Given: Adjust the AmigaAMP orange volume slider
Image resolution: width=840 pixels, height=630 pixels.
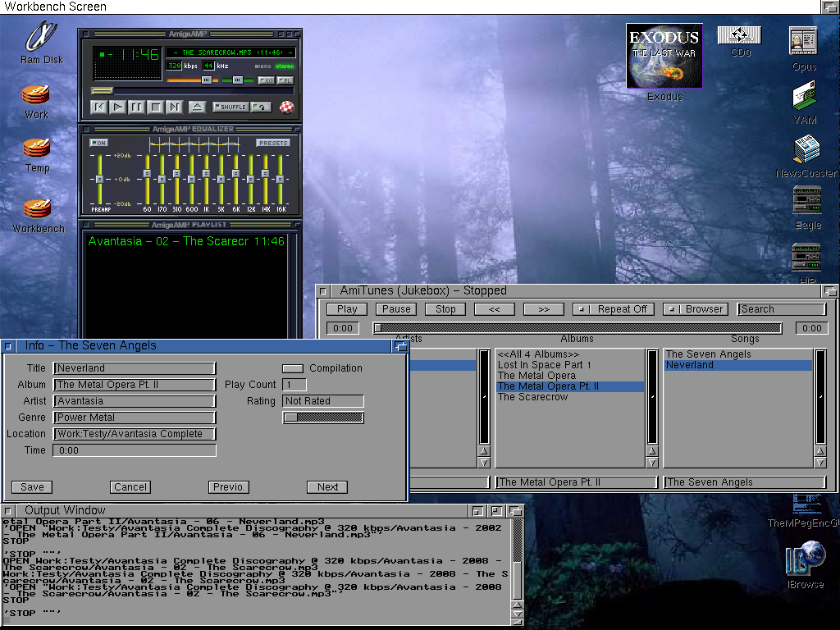Looking at the screenshot, I should tap(192, 80).
